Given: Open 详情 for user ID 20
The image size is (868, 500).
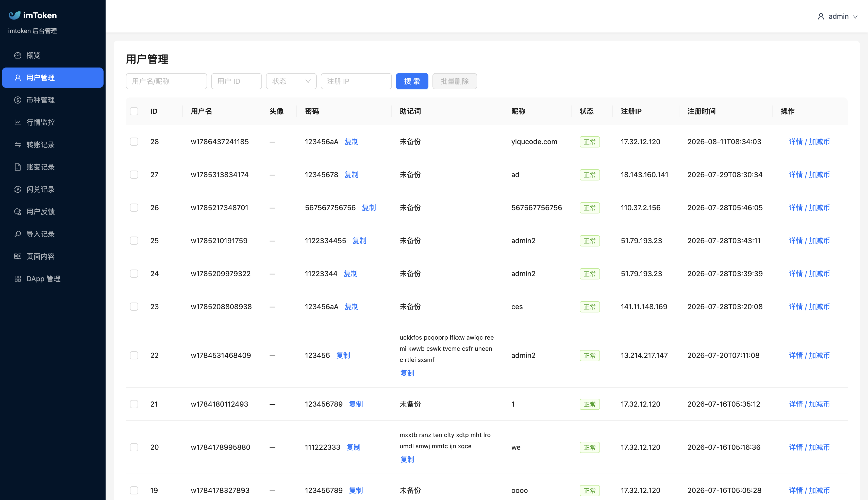Looking at the screenshot, I should point(796,447).
